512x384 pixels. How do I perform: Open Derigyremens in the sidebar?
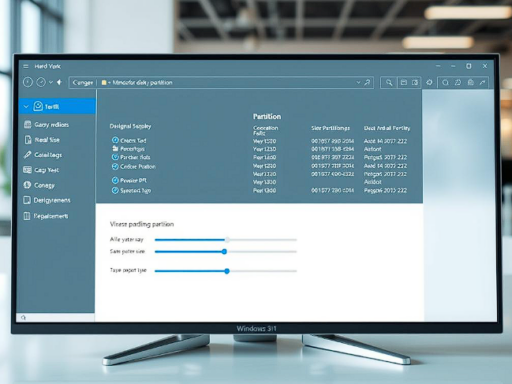(x=52, y=200)
